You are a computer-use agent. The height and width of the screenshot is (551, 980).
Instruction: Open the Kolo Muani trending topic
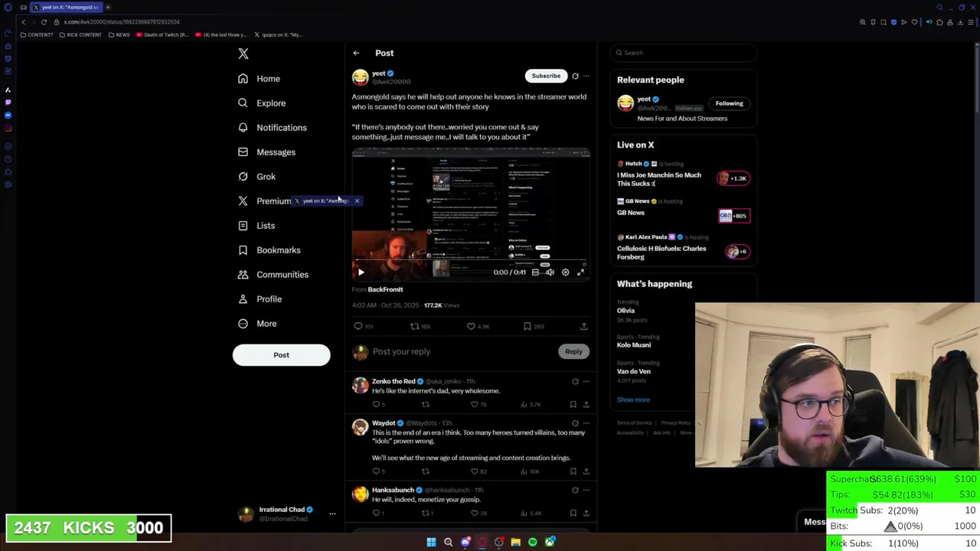click(634, 345)
